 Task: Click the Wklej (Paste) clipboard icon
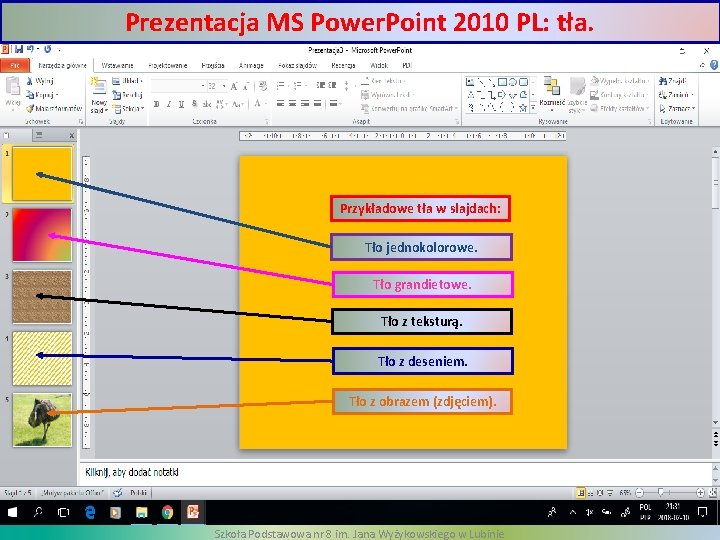click(13, 86)
